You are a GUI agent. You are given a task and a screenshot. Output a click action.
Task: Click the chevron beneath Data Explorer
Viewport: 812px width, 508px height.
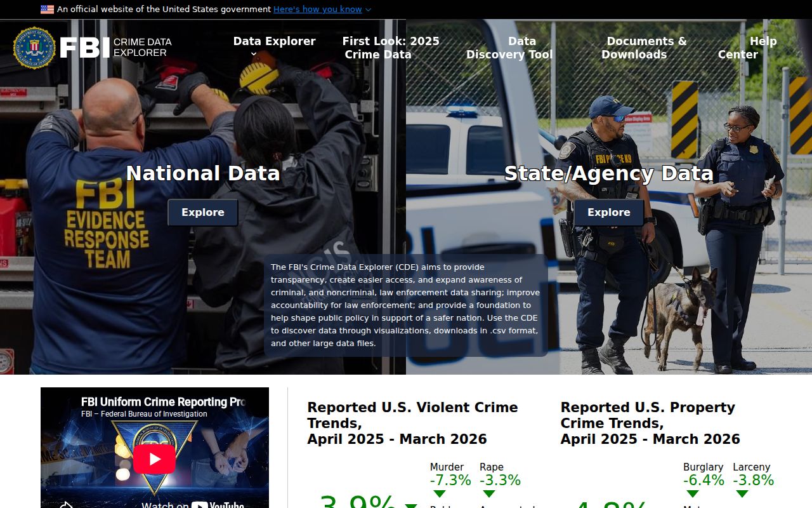[x=254, y=55]
